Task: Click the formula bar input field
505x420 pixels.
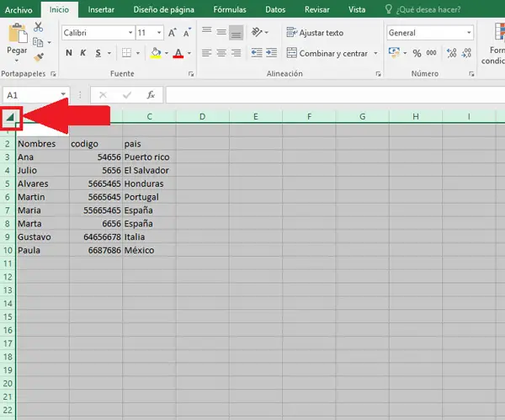Action: [x=335, y=95]
